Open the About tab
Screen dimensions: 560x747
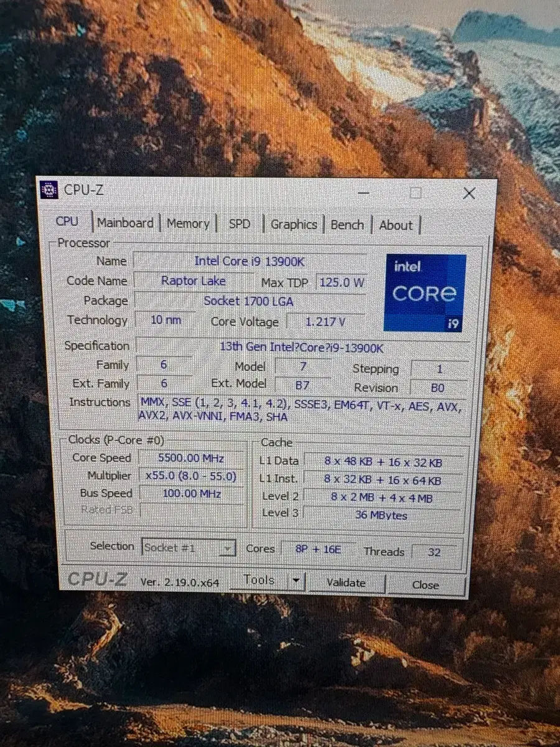click(x=396, y=226)
